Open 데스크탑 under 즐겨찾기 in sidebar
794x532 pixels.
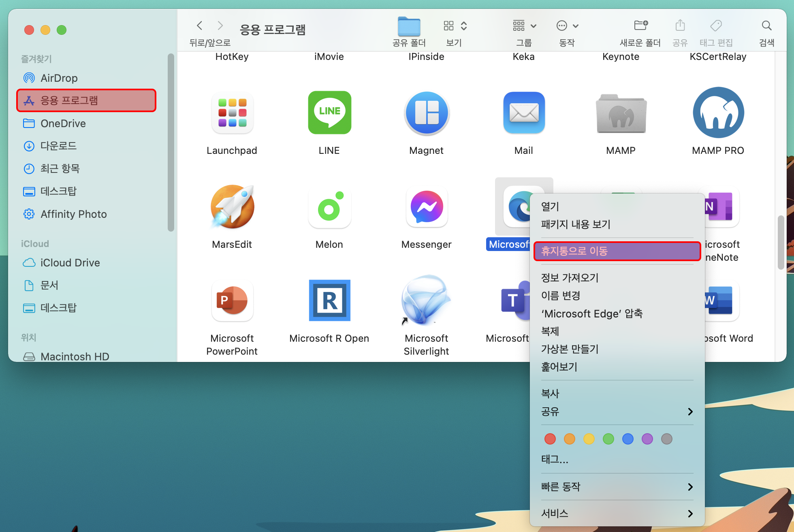[86, 191]
